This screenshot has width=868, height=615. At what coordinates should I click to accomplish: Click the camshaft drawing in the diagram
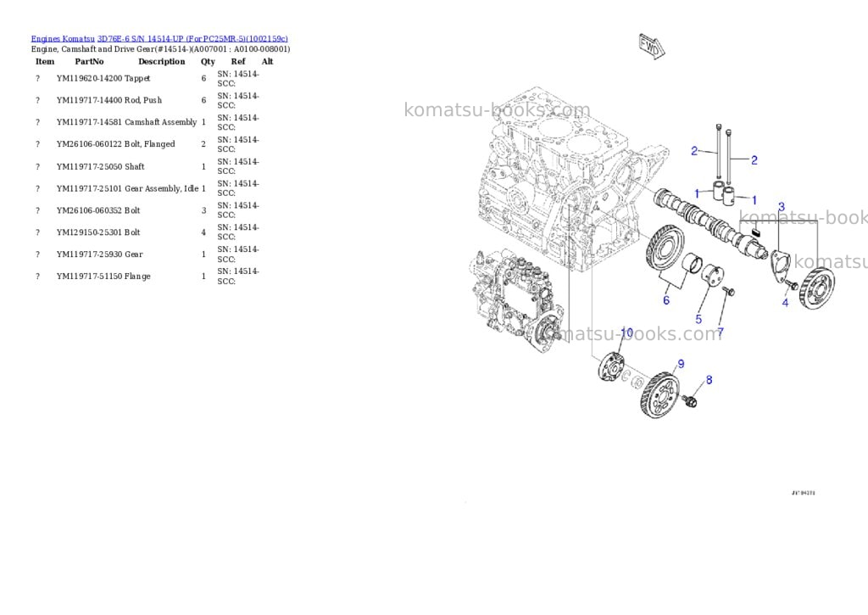point(711,225)
